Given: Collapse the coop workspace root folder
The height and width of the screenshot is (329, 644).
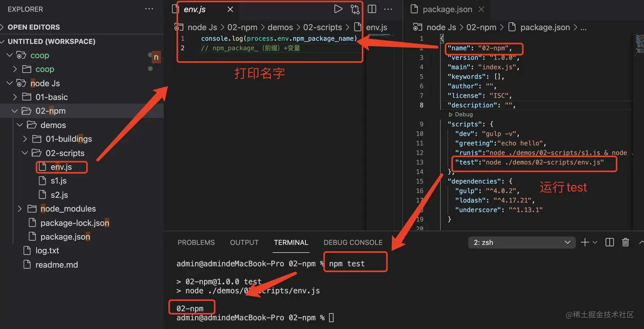Looking at the screenshot, I should tap(9, 55).
